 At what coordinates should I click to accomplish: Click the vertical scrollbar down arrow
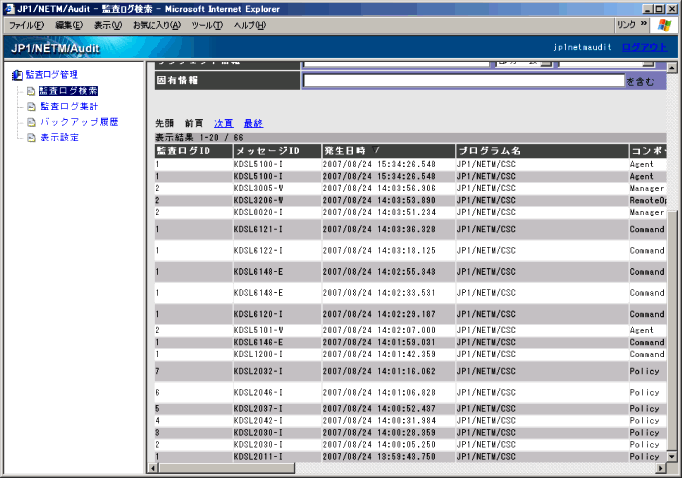click(x=672, y=455)
